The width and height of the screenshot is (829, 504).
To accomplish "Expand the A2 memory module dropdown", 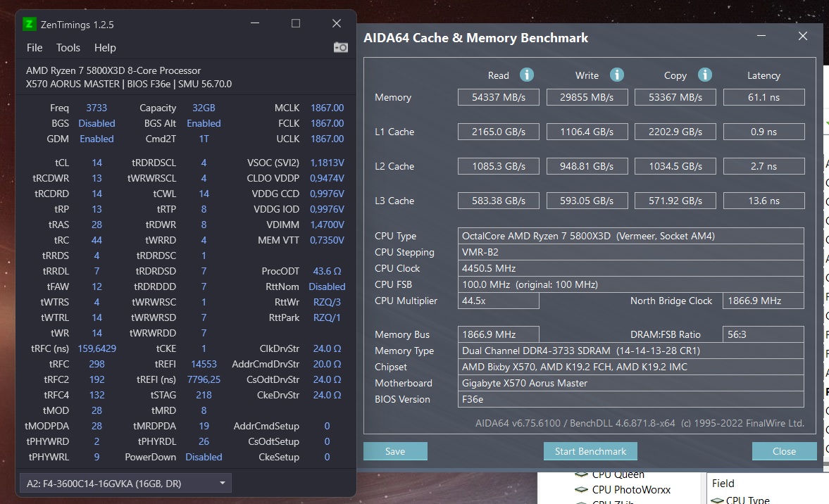I will click(125, 484).
